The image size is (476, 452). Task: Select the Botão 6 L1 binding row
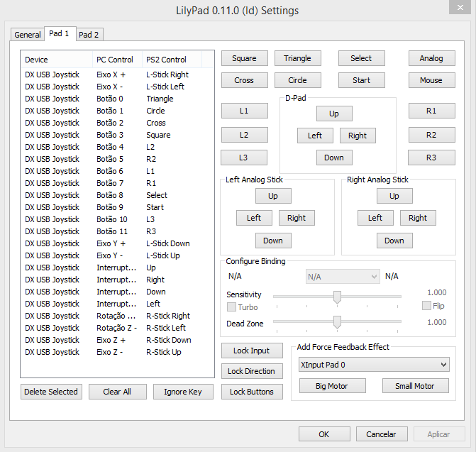[117, 171]
